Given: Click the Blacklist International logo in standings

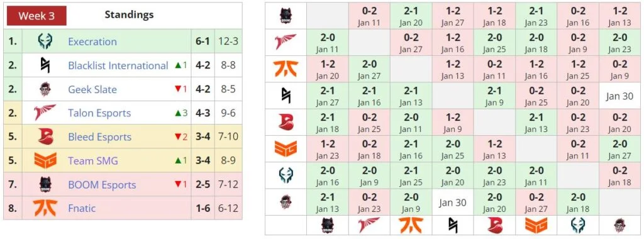Looking at the screenshot, I should click(x=45, y=65).
